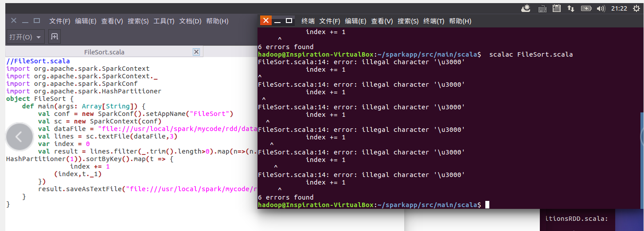Click the object FileSort { line
Viewport: 644px width, 231px height.
point(40,99)
